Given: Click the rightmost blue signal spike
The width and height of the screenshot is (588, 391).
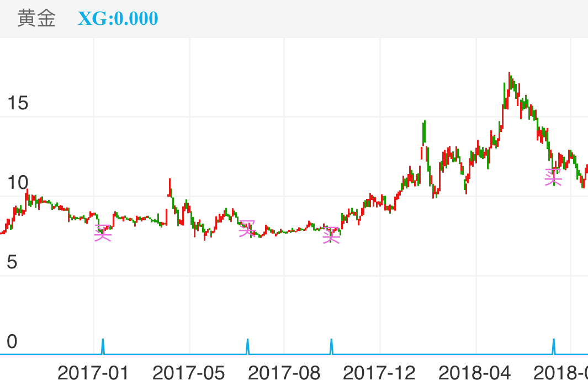Looking at the screenshot, I should click(553, 346).
